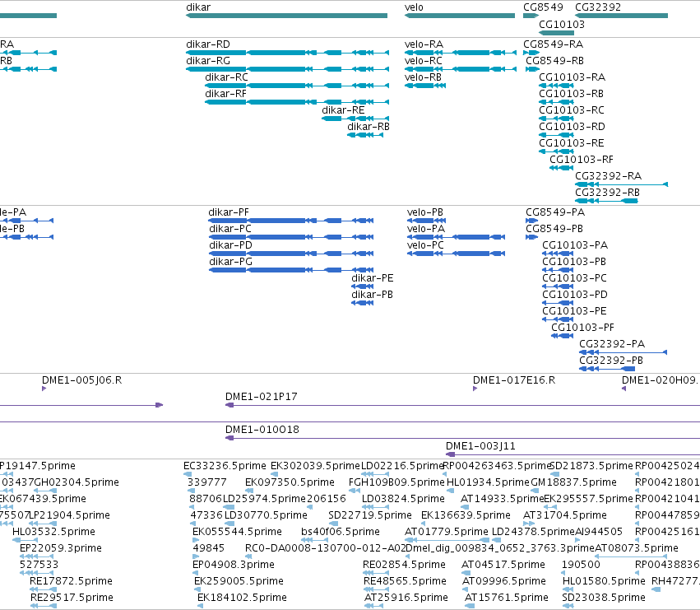Click the CG32392-PA protein glyph
The width and height of the screenshot is (700, 610).
point(624,352)
